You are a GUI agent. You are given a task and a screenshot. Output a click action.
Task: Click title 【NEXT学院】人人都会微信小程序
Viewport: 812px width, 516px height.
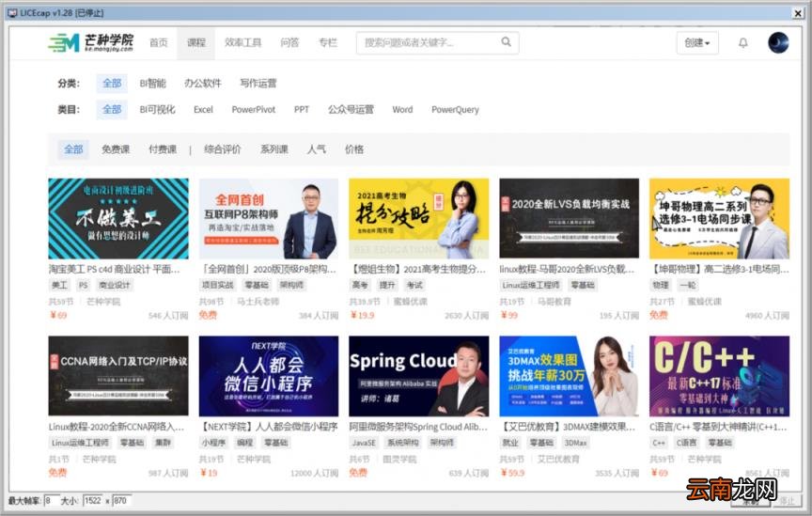(x=269, y=427)
